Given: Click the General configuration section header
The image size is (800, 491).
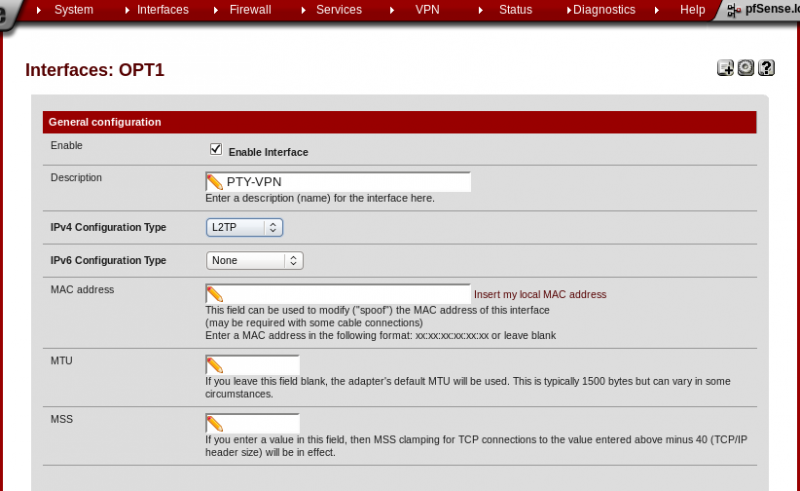Looking at the screenshot, I should click(x=399, y=122).
